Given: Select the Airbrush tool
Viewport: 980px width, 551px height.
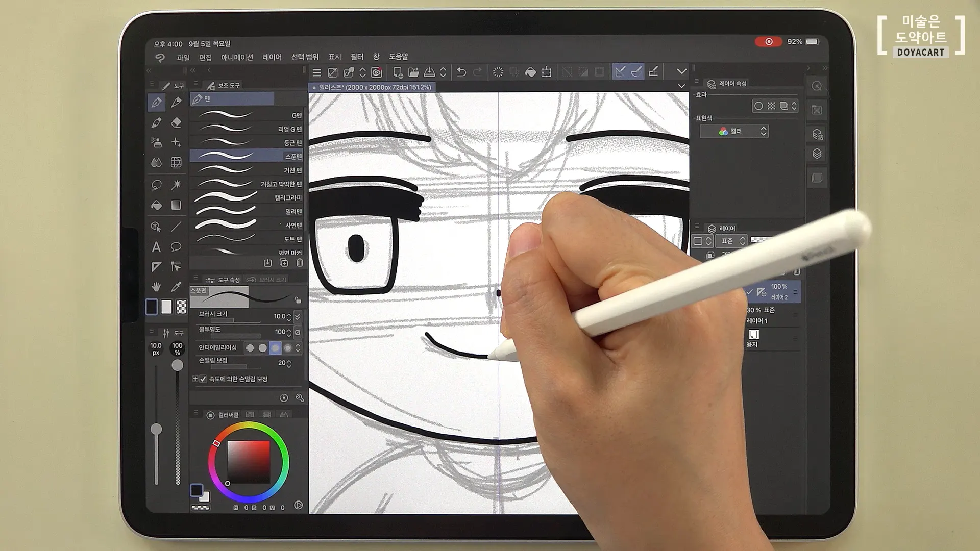Looking at the screenshot, I should 156,142.
